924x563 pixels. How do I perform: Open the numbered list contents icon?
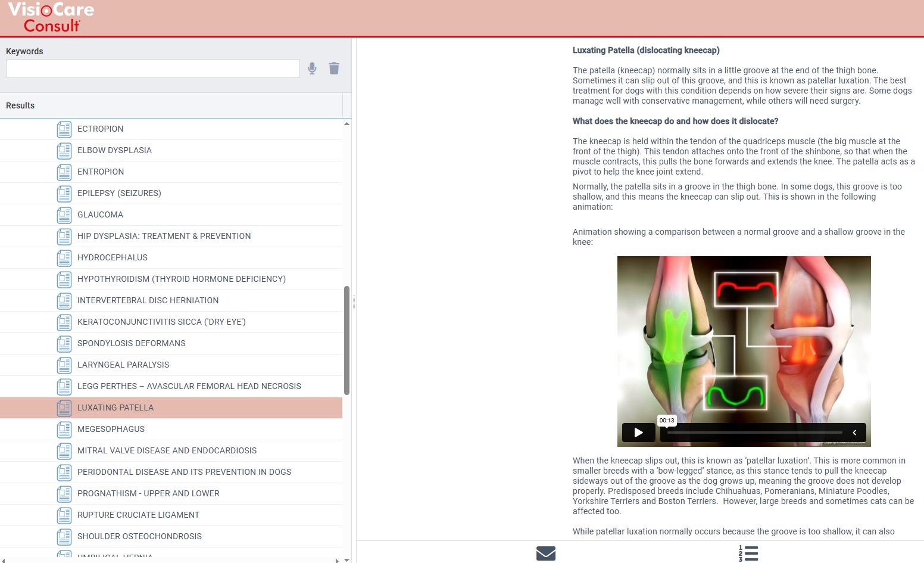point(748,553)
